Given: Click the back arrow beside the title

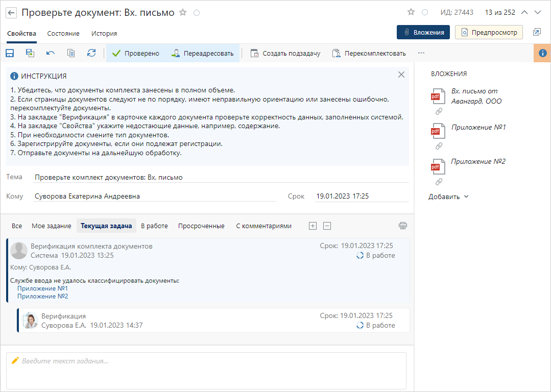Looking at the screenshot, I should [x=11, y=12].
